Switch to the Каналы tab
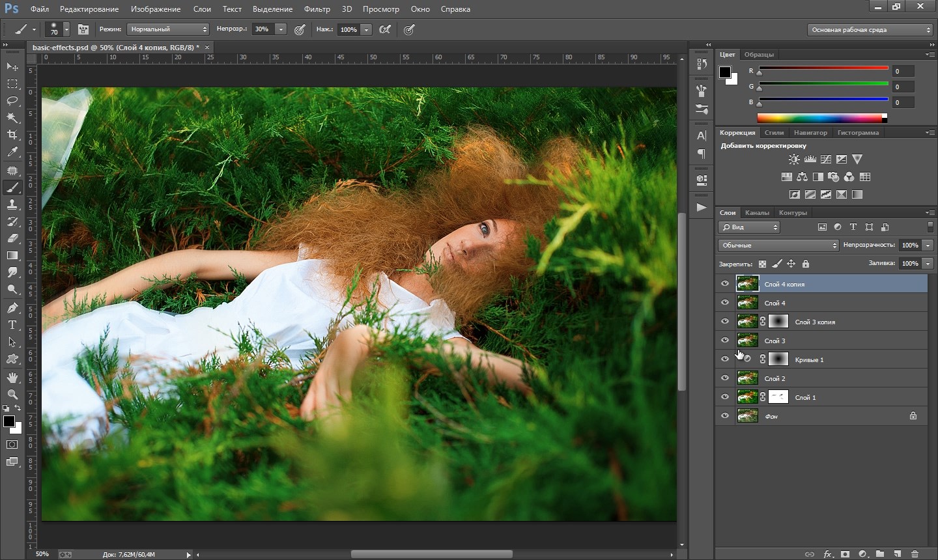The height and width of the screenshot is (560, 938). [x=757, y=213]
